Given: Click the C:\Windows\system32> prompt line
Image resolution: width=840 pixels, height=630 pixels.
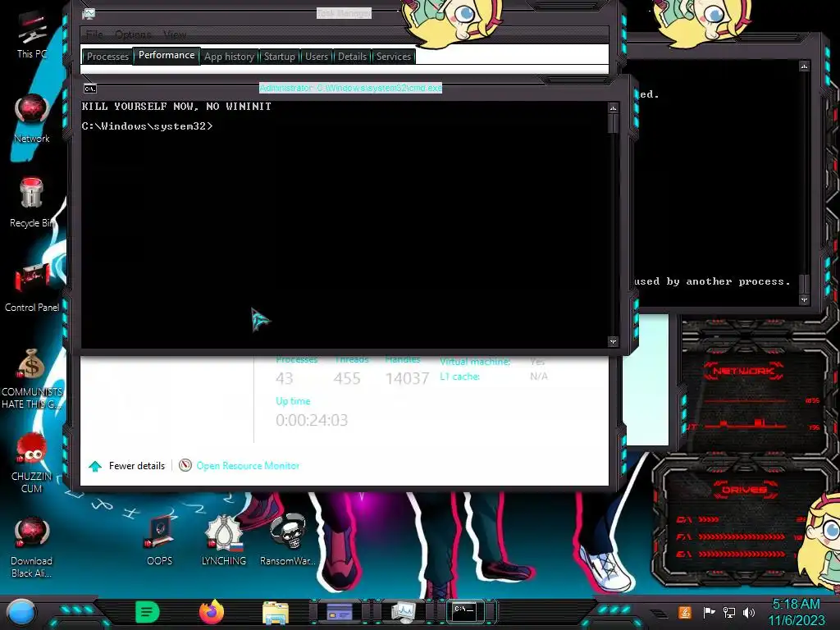Looking at the screenshot, I should 148,126.
